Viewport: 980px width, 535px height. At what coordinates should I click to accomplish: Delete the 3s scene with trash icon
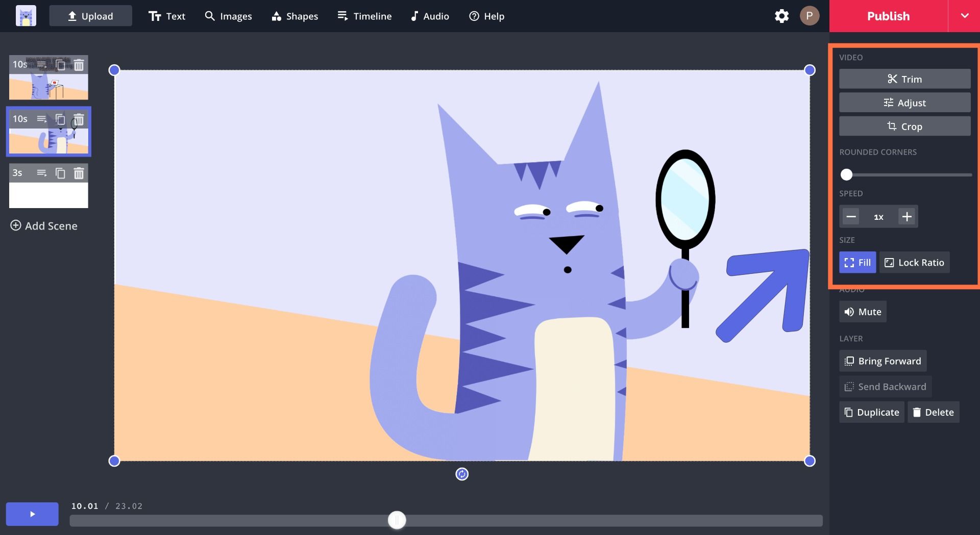pos(79,173)
